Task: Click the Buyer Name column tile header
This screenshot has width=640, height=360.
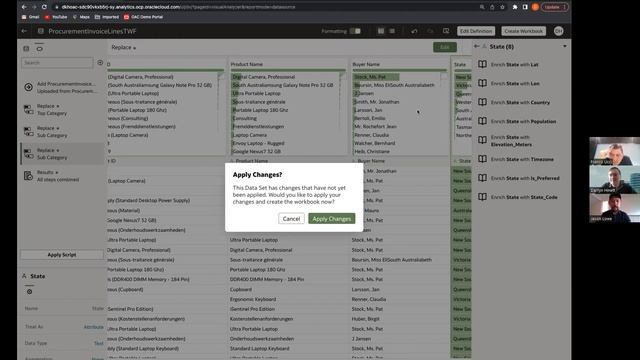Action: [366, 64]
